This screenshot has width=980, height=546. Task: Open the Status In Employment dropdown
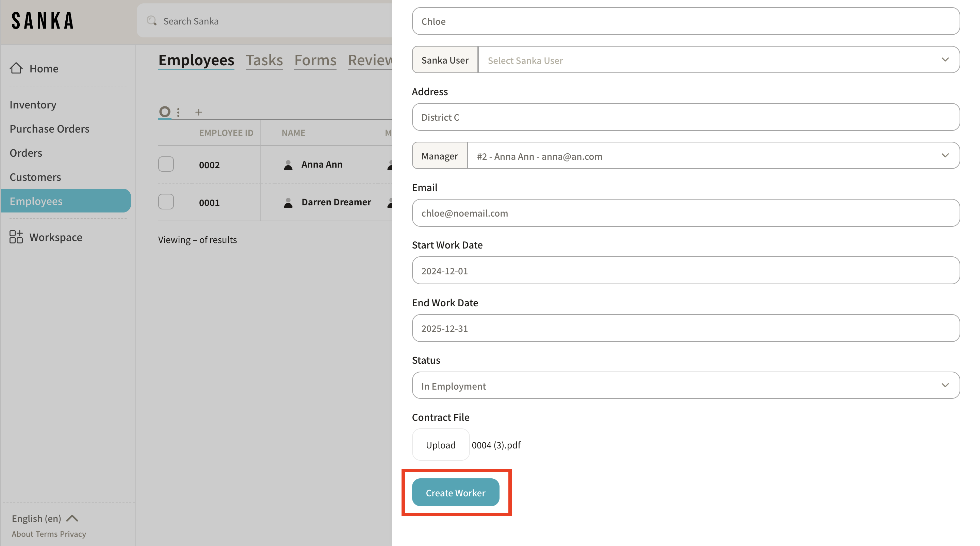click(686, 386)
